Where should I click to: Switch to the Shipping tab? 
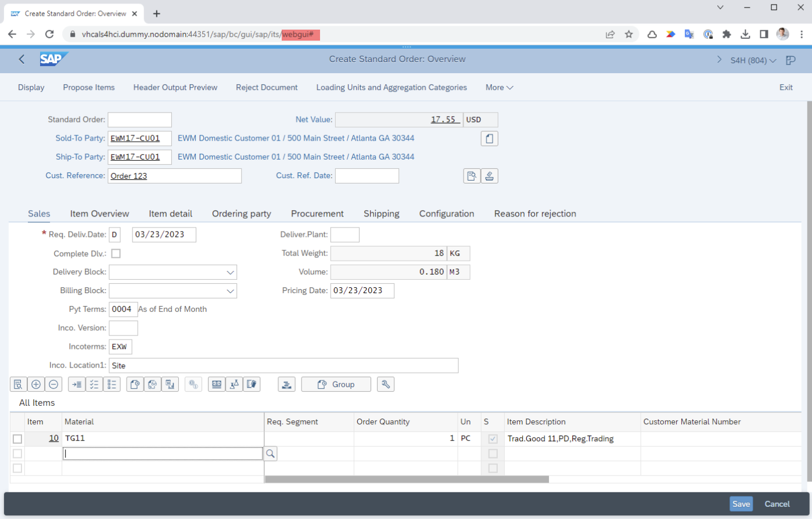[x=381, y=213]
